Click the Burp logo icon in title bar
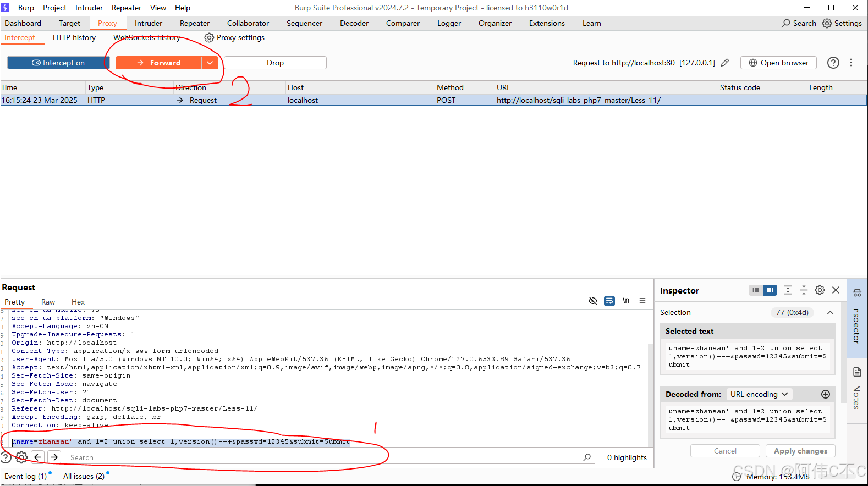The height and width of the screenshot is (486, 868). click(x=5, y=8)
